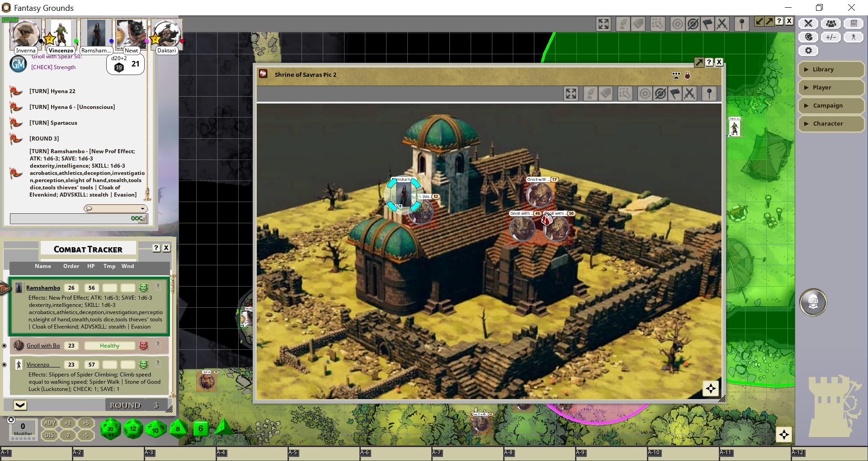
Task: Expand the Library sidebar section
Action: coord(831,70)
